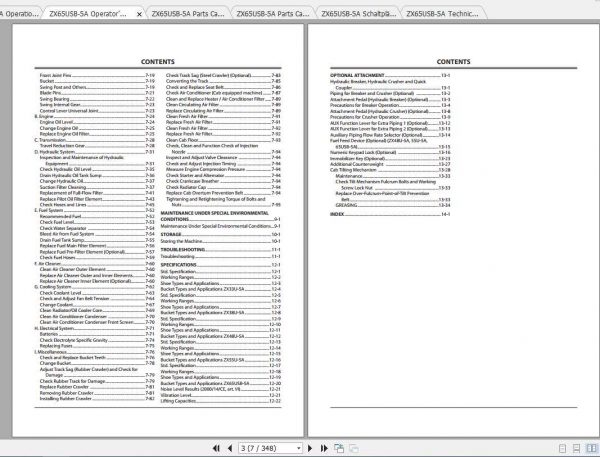Click the previous view icon
Image resolution: width=600 pixels, height=457 pixels.
[339, 448]
